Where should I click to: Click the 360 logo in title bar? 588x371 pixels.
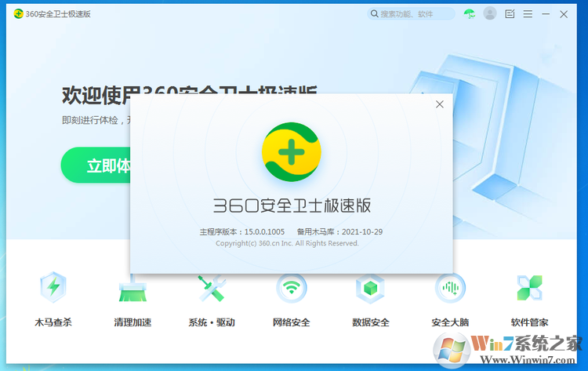(x=18, y=14)
